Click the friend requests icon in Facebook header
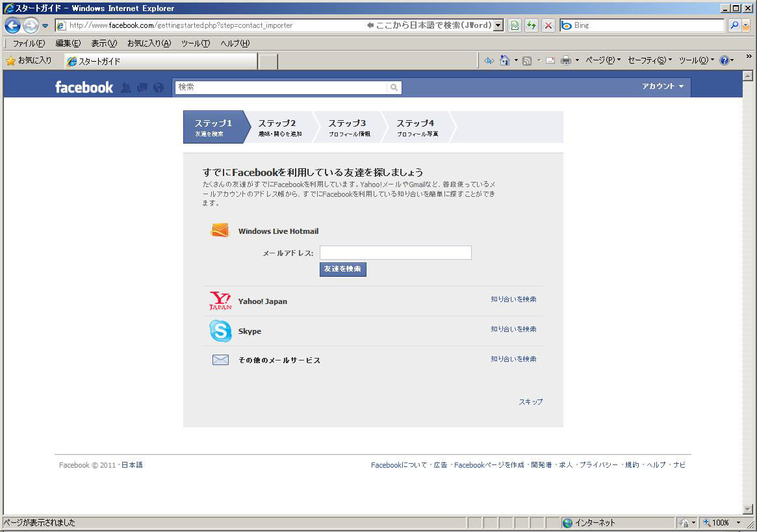This screenshot has height=532, width=757. [x=126, y=88]
